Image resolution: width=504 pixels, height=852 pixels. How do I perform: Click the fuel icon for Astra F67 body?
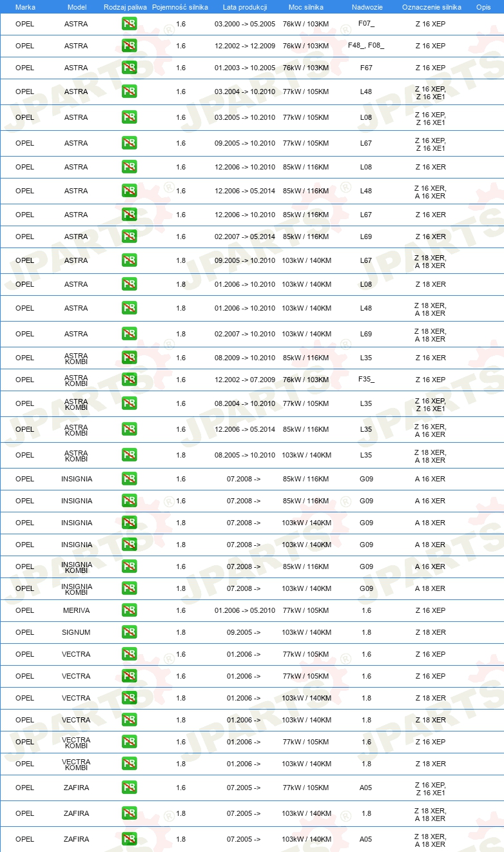130,68
